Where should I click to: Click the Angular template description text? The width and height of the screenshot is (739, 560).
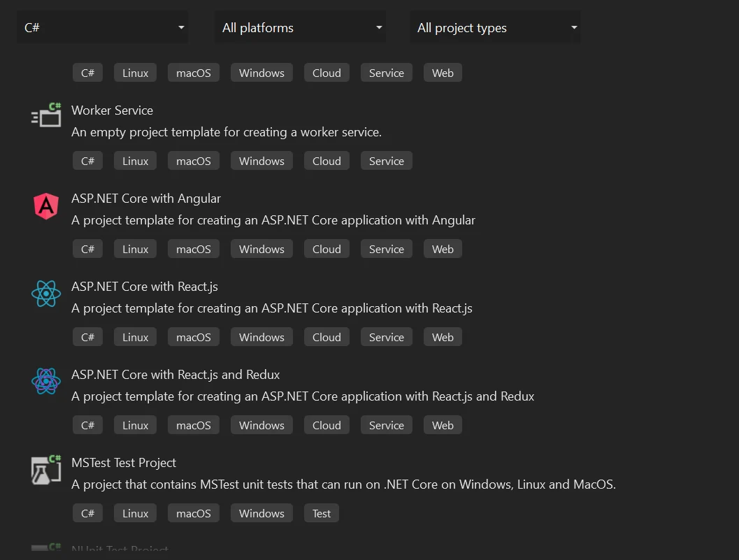point(273,220)
